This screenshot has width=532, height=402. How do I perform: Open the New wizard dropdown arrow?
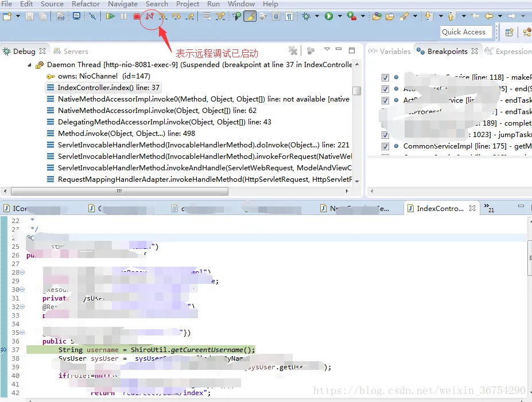click(18, 16)
